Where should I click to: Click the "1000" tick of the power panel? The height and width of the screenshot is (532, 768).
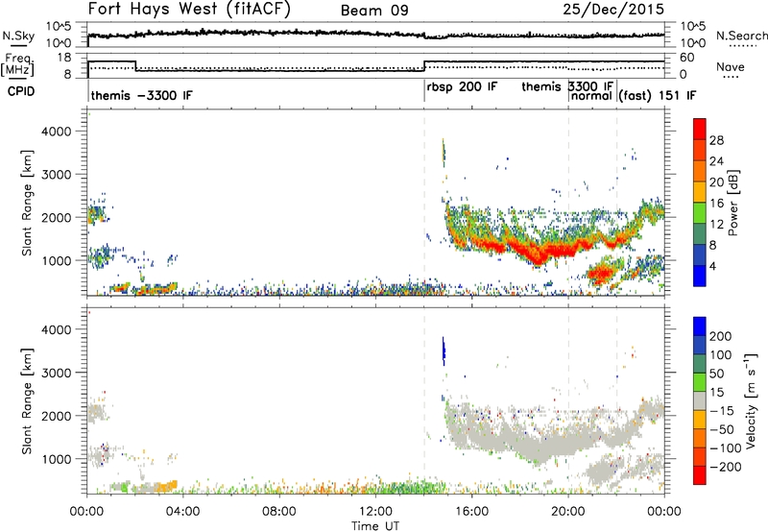(x=57, y=260)
